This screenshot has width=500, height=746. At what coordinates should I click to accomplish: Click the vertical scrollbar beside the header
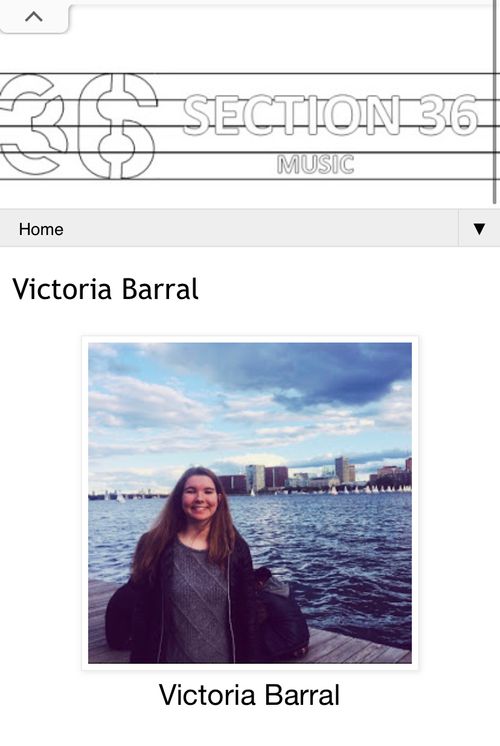pyautogui.click(x=495, y=102)
